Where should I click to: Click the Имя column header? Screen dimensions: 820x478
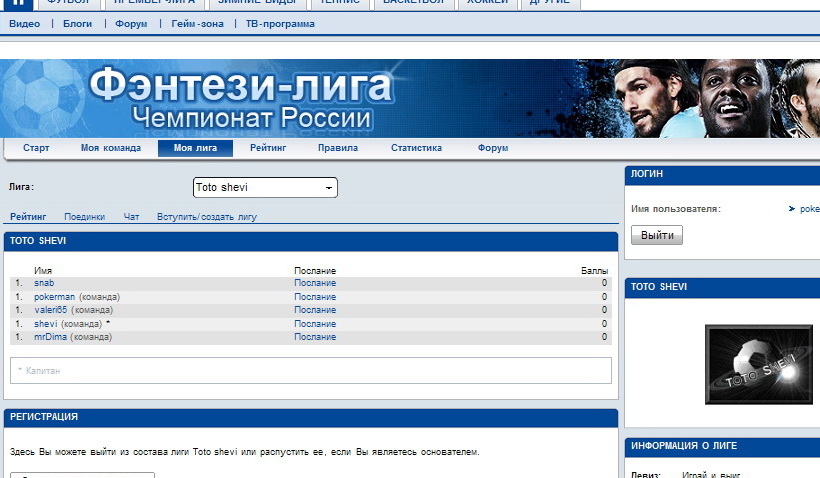tap(43, 271)
